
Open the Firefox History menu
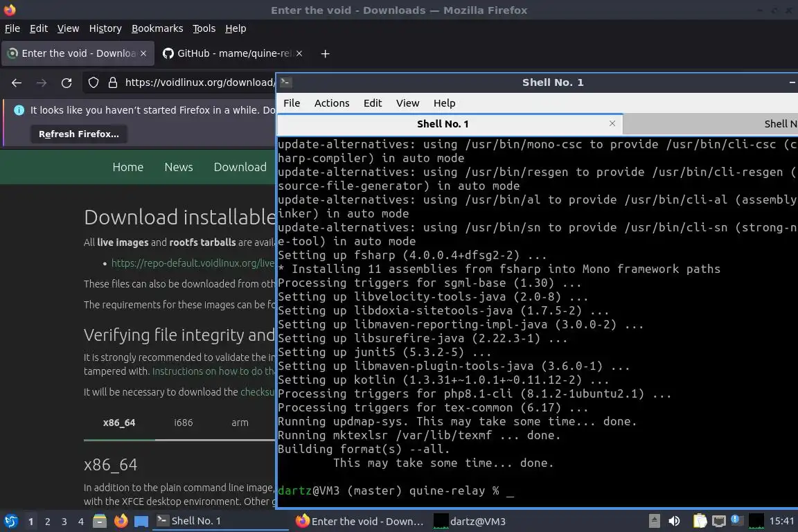tap(105, 28)
